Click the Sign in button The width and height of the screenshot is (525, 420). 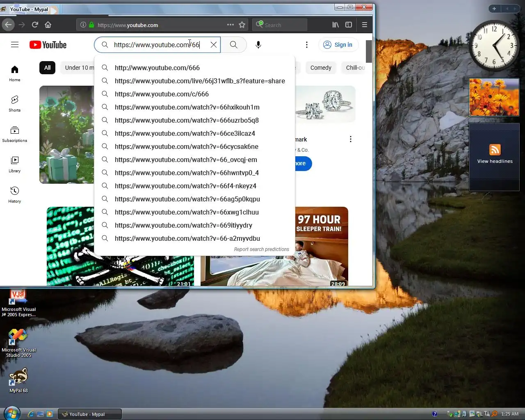point(338,45)
